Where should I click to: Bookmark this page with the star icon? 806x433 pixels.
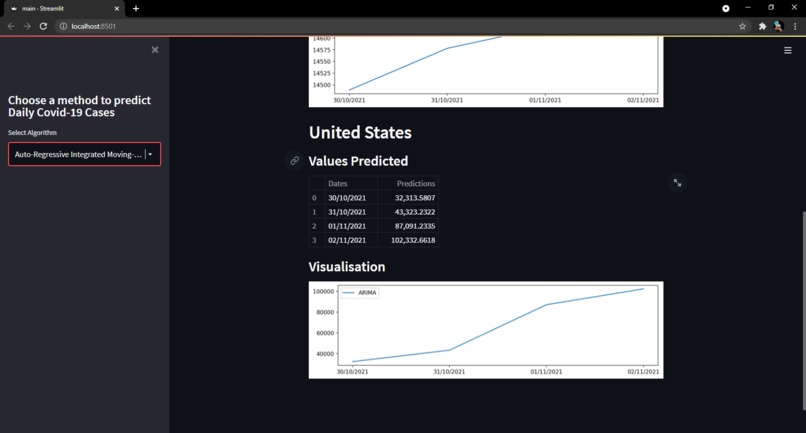click(742, 26)
